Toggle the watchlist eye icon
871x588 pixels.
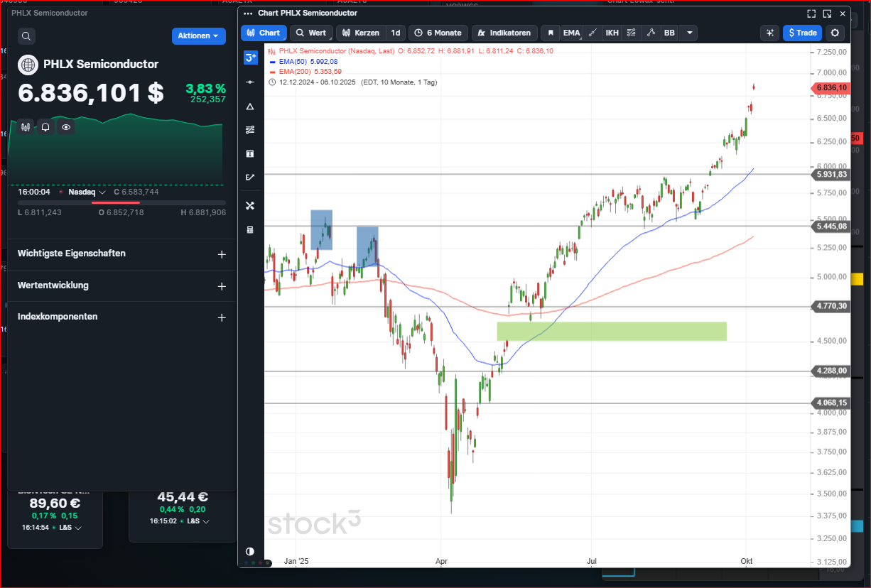point(66,127)
